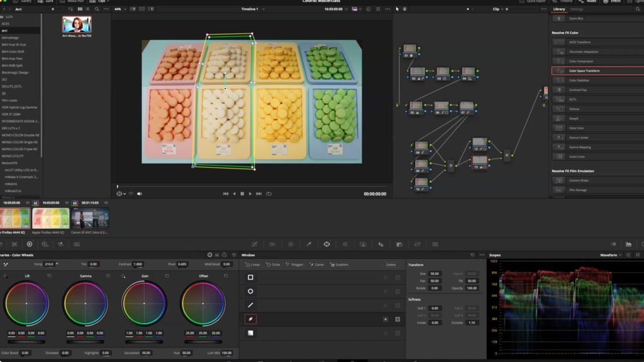Open the Tracker palette icon
The width and height of the screenshot is (644, 362).
pyautogui.click(x=345, y=244)
